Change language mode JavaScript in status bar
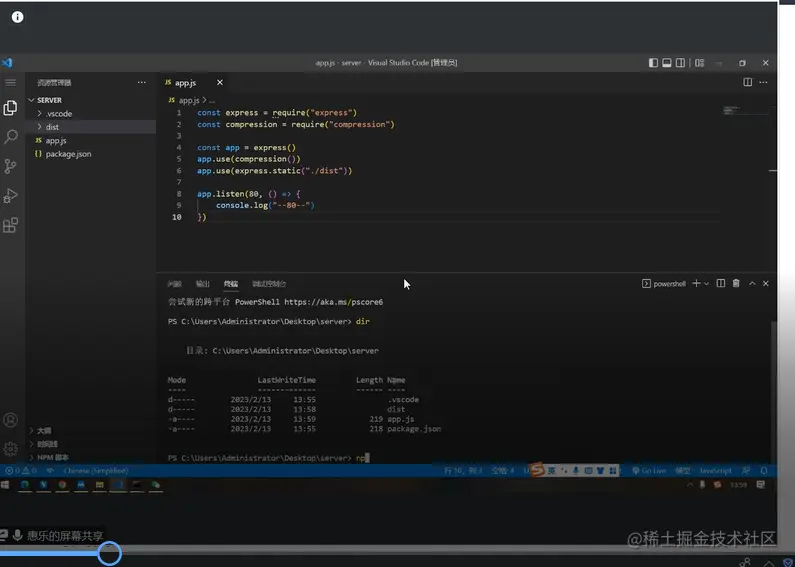795x567 pixels. [x=715, y=471]
